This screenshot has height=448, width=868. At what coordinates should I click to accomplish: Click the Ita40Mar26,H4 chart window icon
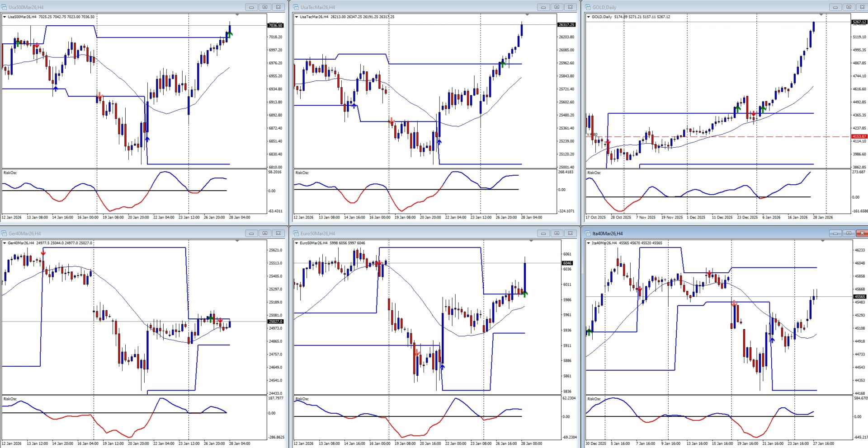pyautogui.click(x=588, y=233)
